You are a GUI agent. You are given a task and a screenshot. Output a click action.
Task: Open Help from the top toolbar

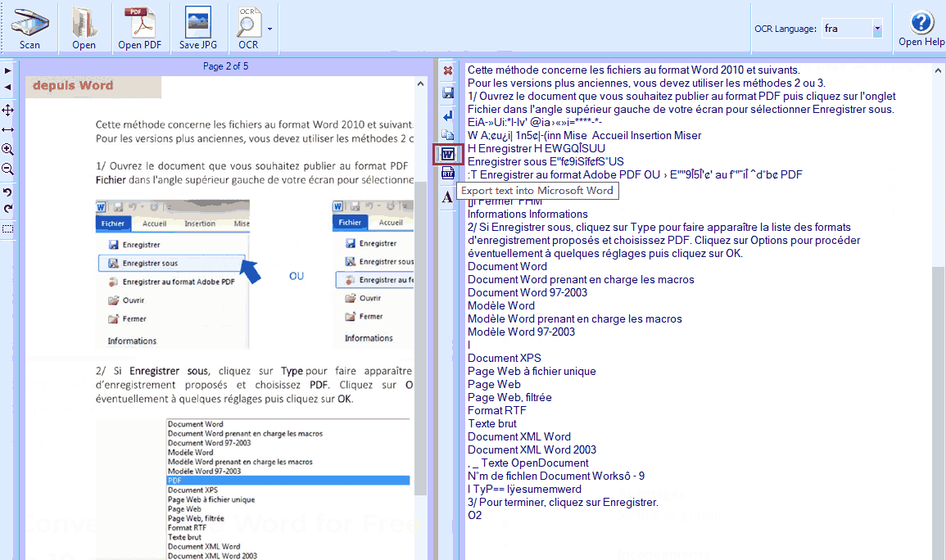point(921,28)
